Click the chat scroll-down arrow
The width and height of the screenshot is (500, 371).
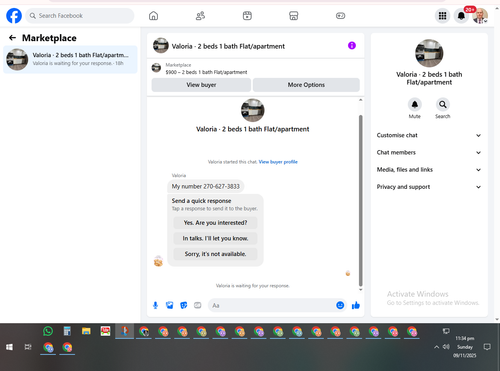pyautogui.click(x=360, y=290)
